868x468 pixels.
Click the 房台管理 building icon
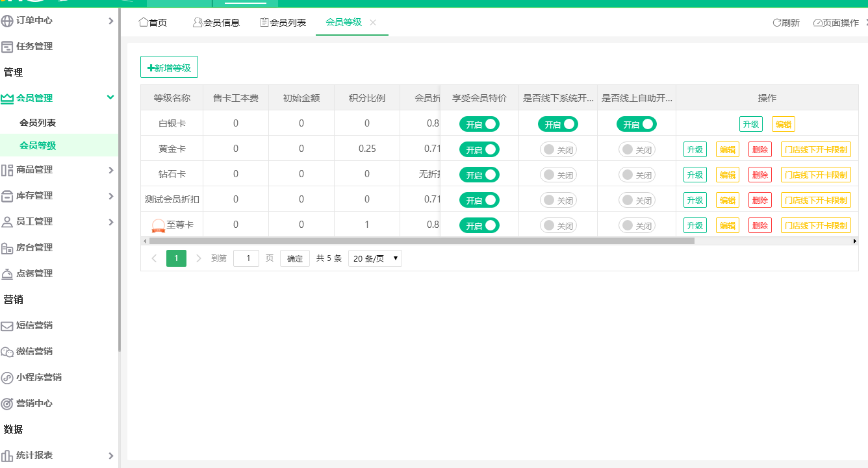(7, 248)
